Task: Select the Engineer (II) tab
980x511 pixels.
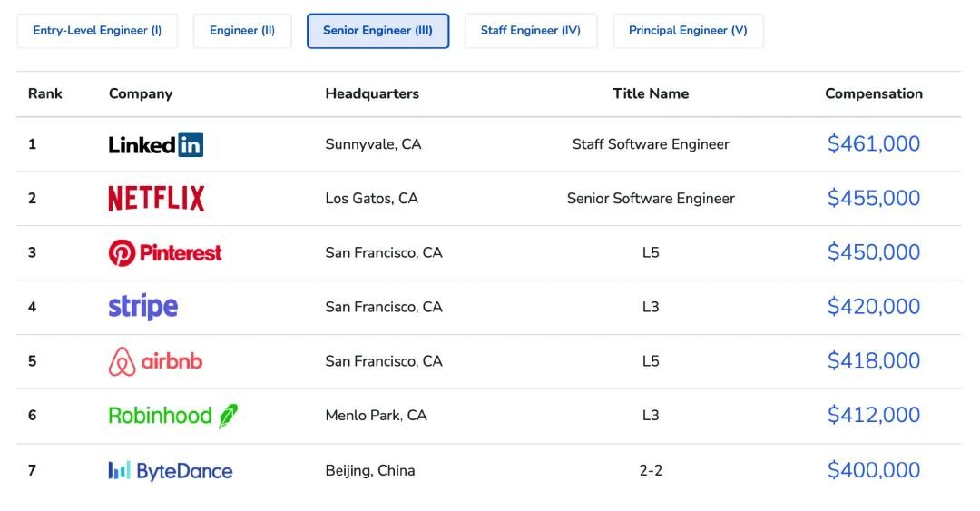Action: (242, 31)
